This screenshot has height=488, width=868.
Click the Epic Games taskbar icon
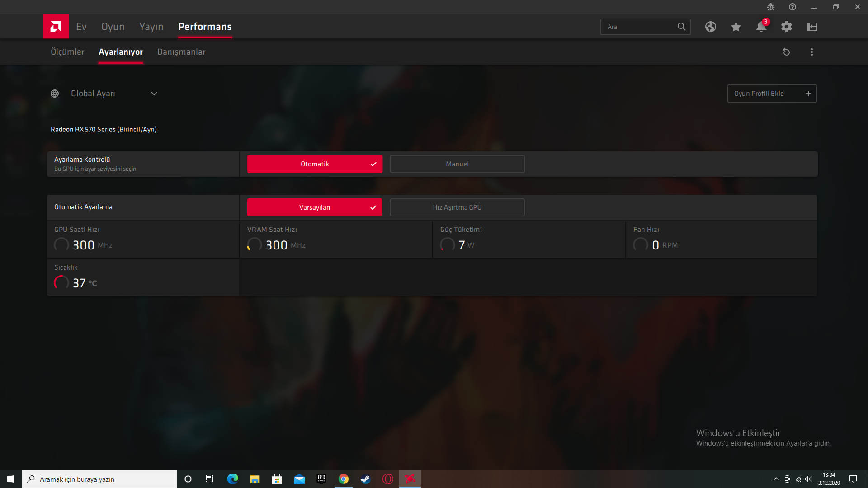(x=322, y=479)
